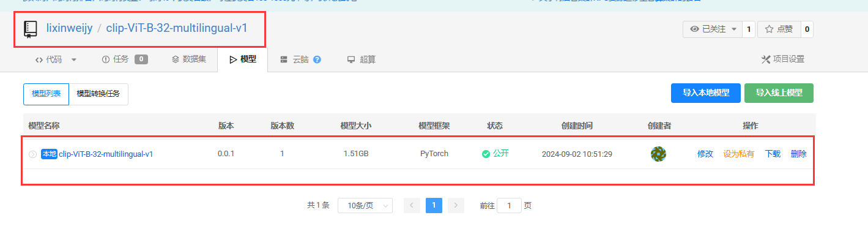Click the creator avatar in model row
The width and height of the screenshot is (868, 245).
pos(658,154)
